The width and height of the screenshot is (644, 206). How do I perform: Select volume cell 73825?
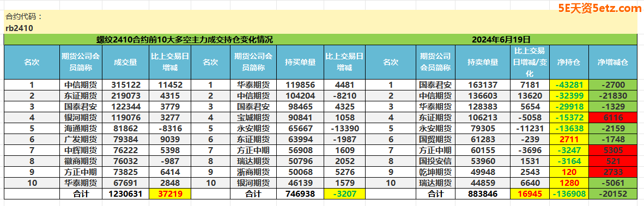[125, 172]
